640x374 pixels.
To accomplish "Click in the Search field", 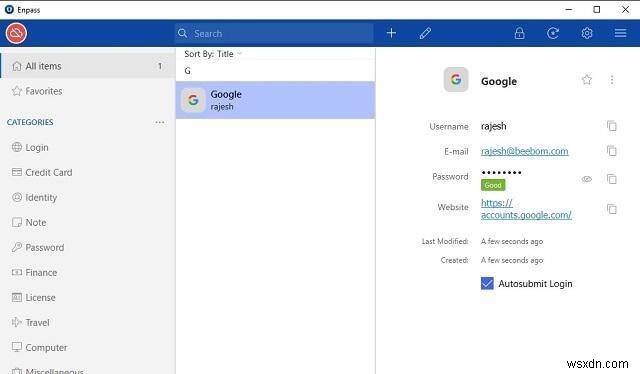I will (274, 33).
